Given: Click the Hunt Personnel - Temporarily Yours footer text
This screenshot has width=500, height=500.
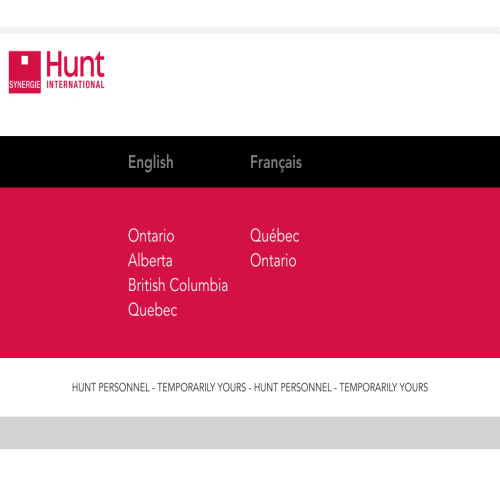Looking at the screenshot, I should [x=250, y=387].
